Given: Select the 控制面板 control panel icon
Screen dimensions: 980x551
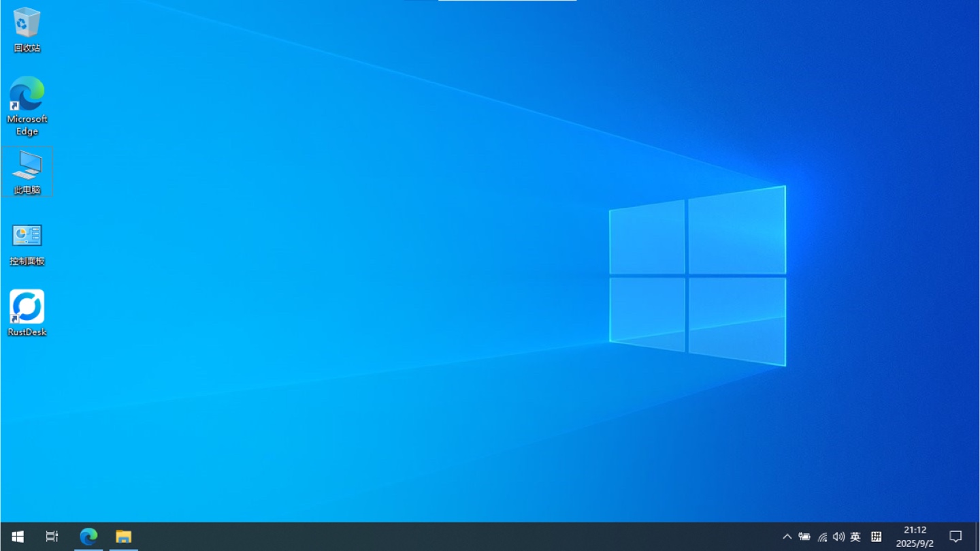Looking at the screenshot, I should (27, 244).
